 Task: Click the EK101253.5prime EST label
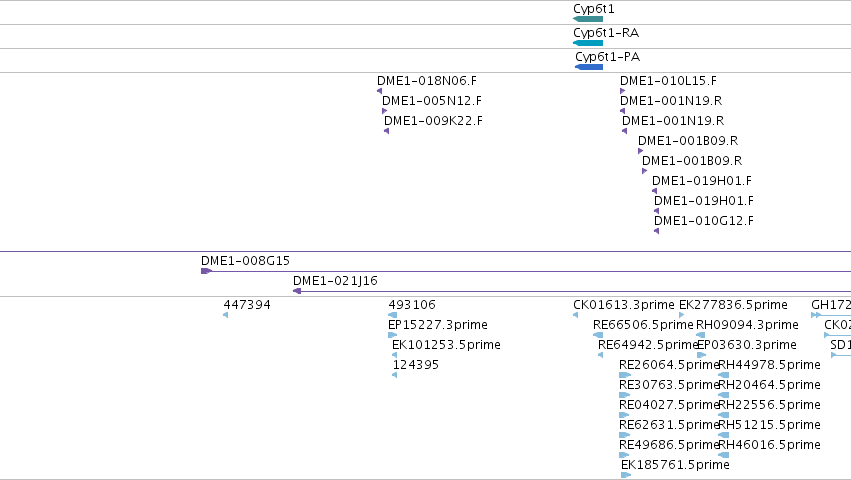pyautogui.click(x=446, y=345)
